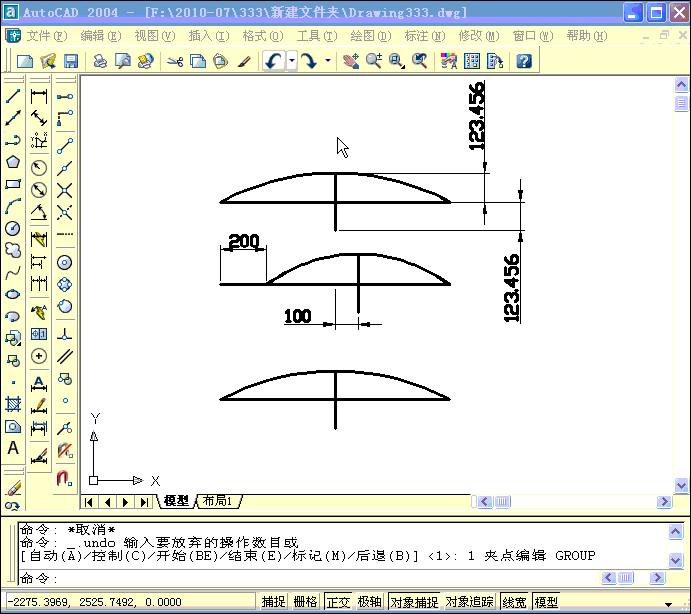
Task: Toggle 对象捕捉 object snap
Action: (414, 602)
